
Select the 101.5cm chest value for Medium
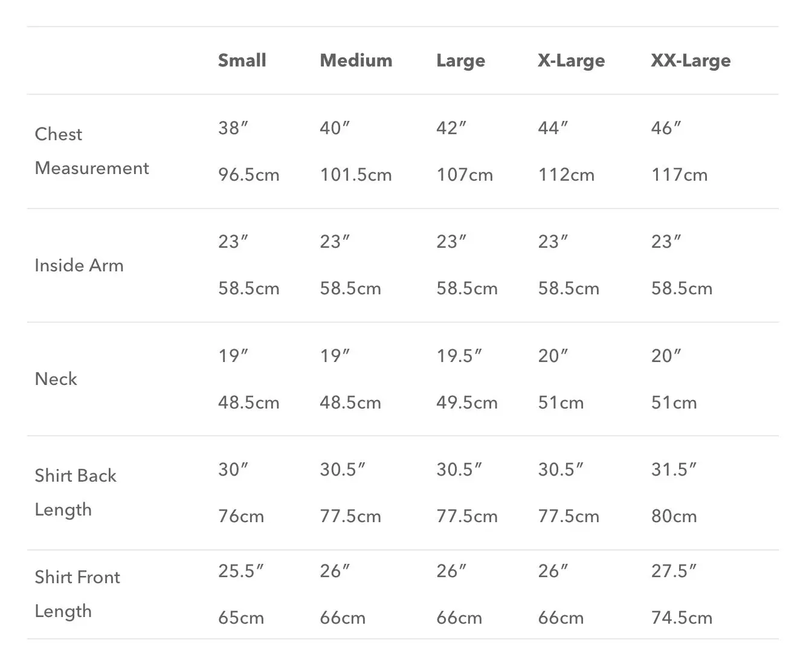click(355, 175)
